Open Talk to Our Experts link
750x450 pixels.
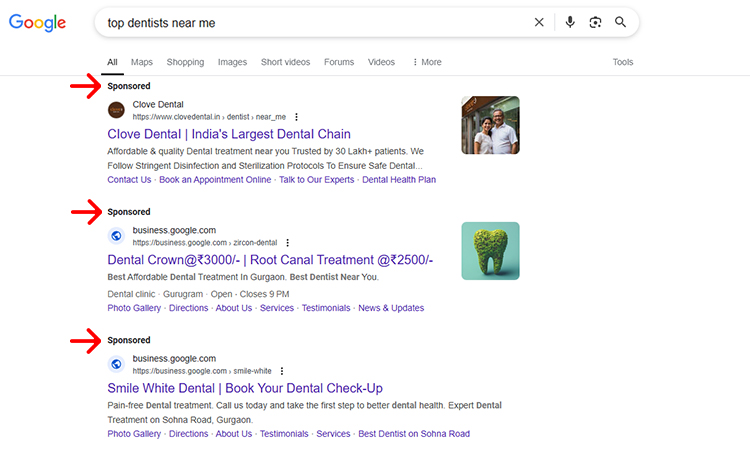[x=317, y=180]
